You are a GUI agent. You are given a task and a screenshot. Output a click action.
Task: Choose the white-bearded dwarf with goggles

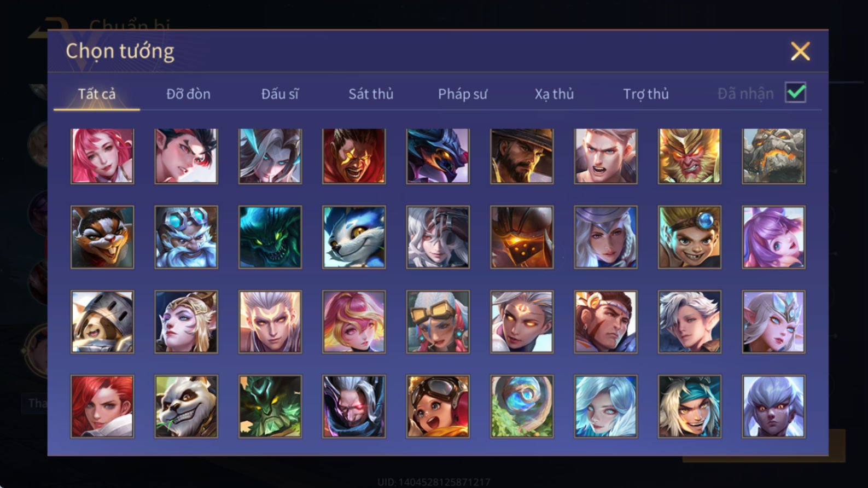tap(186, 237)
